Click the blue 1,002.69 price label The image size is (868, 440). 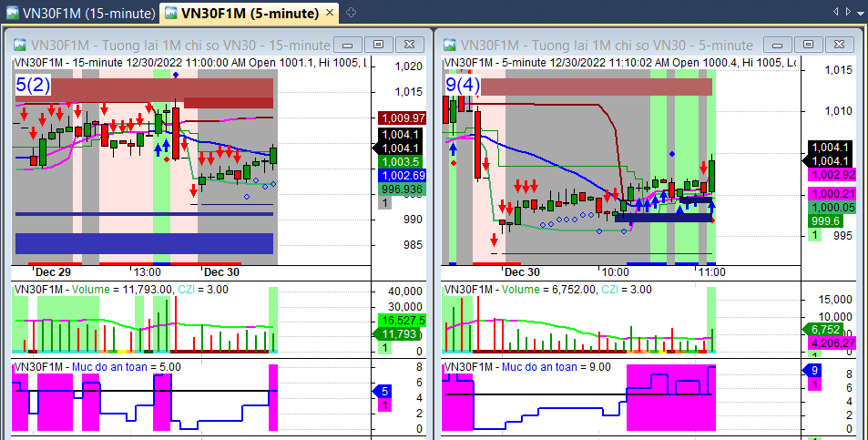(402, 176)
